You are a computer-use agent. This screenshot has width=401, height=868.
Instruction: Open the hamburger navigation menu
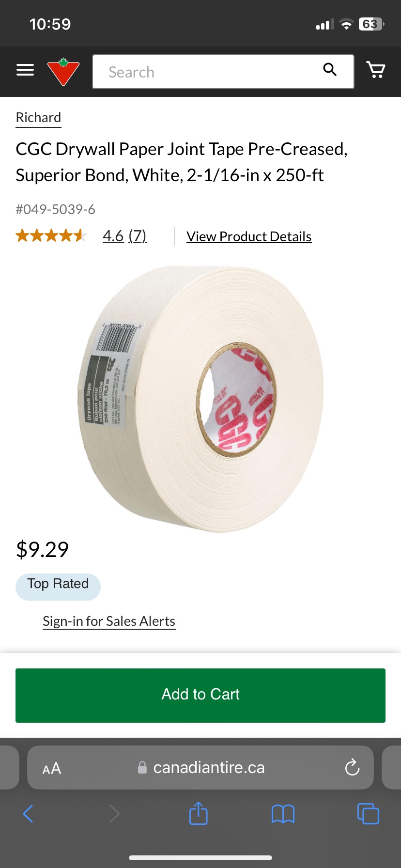pyautogui.click(x=25, y=70)
